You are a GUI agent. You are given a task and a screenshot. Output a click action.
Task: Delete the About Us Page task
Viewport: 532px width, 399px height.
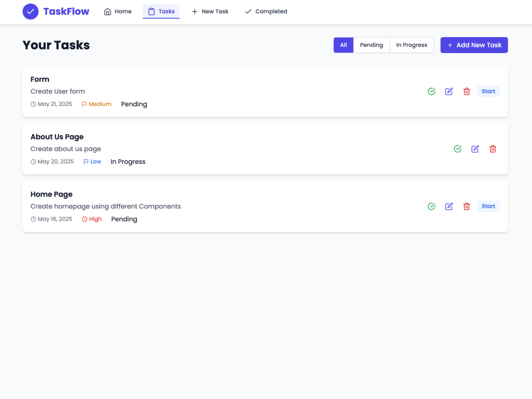click(x=493, y=149)
